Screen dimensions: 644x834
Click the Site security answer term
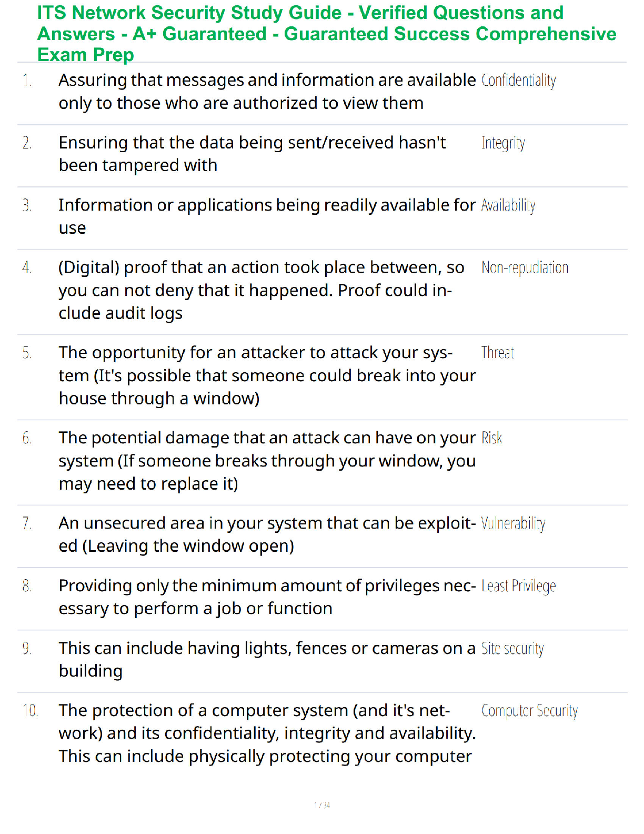coord(512,649)
